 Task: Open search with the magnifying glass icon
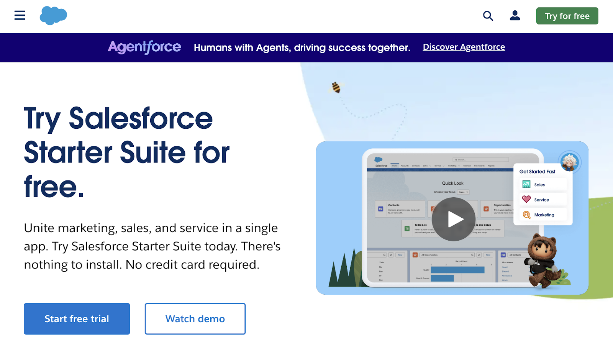(x=488, y=16)
